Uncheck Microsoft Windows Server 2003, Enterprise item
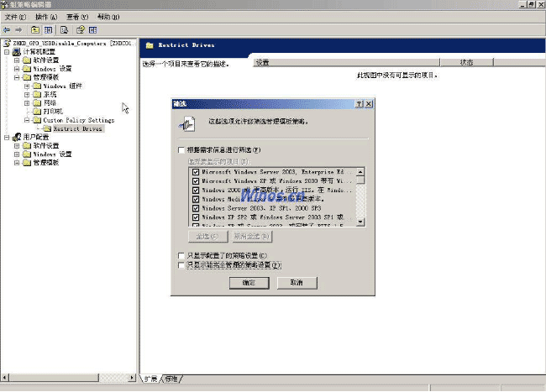The height and width of the screenshot is (392, 546). coord(196,172)
